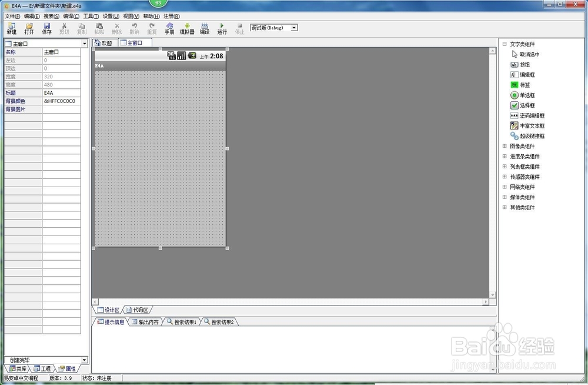Screen dimensions: 588x385
Task: Edit the 背景颜色 value &HFFC0C0C0
Action: [62, 101]
